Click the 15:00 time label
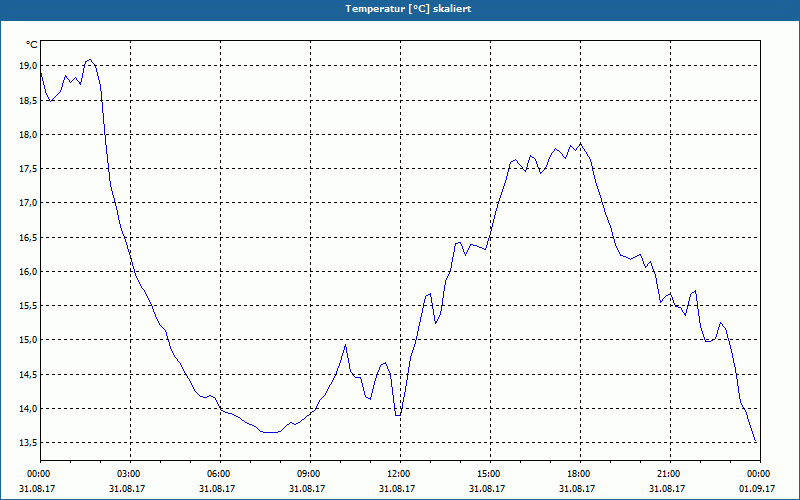 tap(490, 474)
